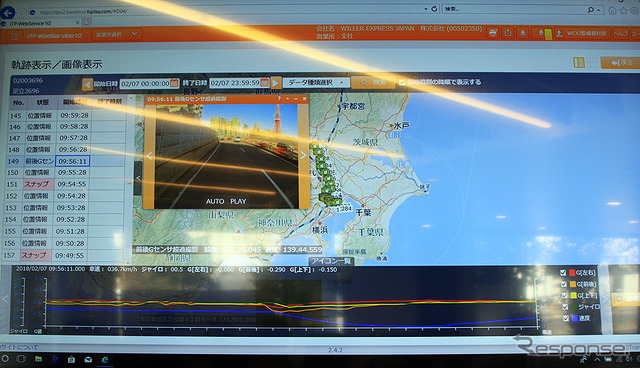The width and height of the screenshot is (640, 368).
Task: Click previous-day orange arrow before start date
Action: click(x=87, y=84)
